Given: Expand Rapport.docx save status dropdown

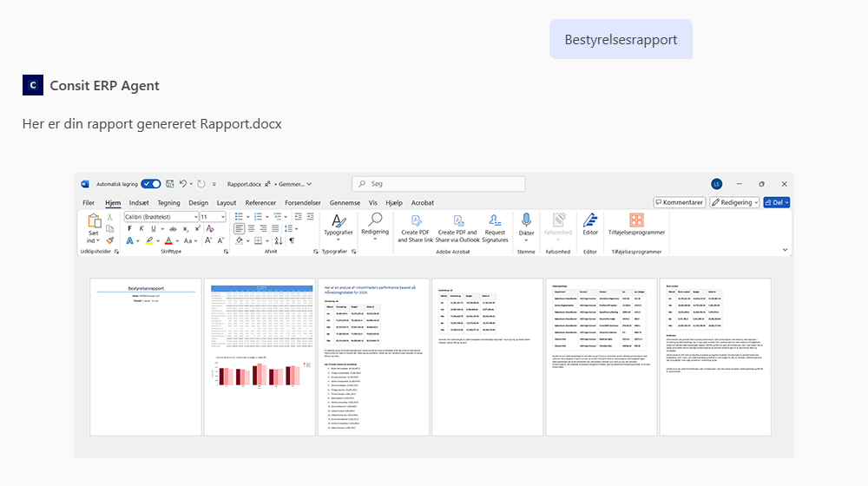Looking at the screenshot, I should pyautogui.click(x=309, y=184).
